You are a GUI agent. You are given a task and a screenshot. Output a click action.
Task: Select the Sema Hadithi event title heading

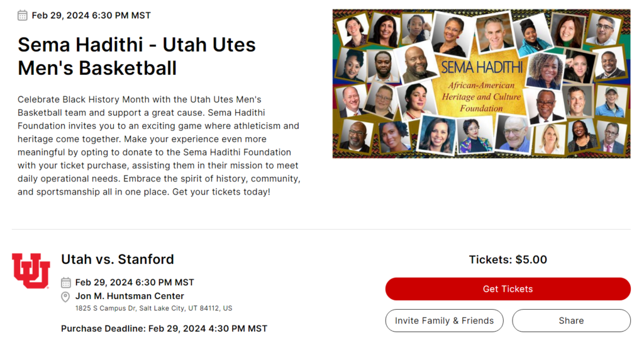[x=136, y=56]
